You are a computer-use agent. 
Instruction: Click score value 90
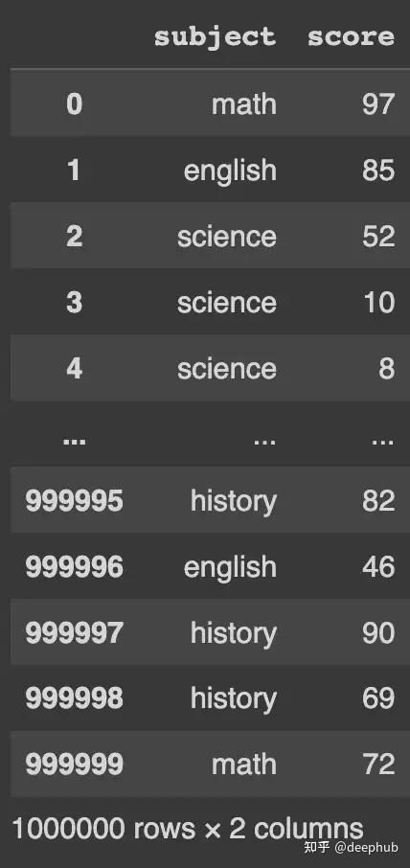[x=378, y=632]
